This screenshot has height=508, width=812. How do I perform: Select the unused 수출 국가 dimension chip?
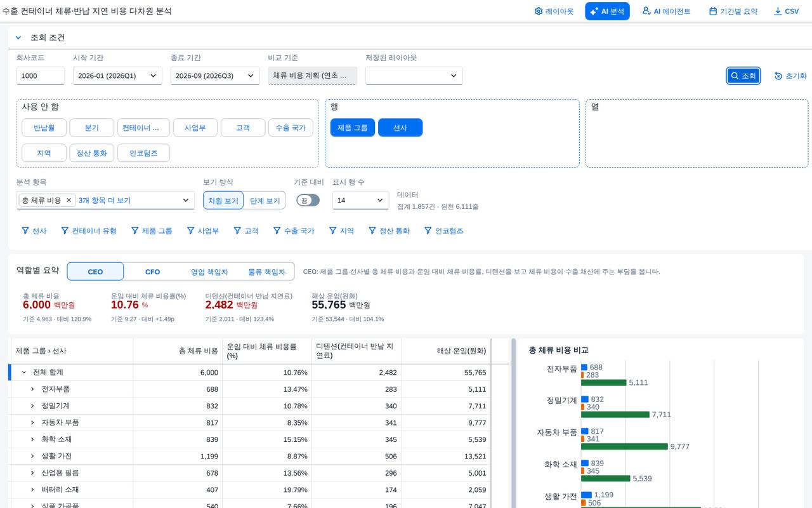pos(291,128)
